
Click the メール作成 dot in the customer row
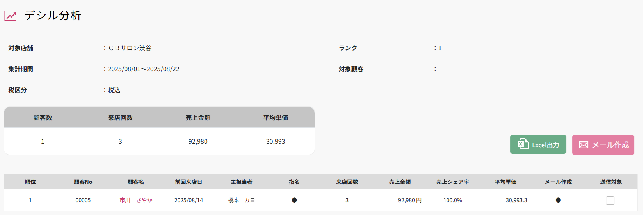(558, 200)
